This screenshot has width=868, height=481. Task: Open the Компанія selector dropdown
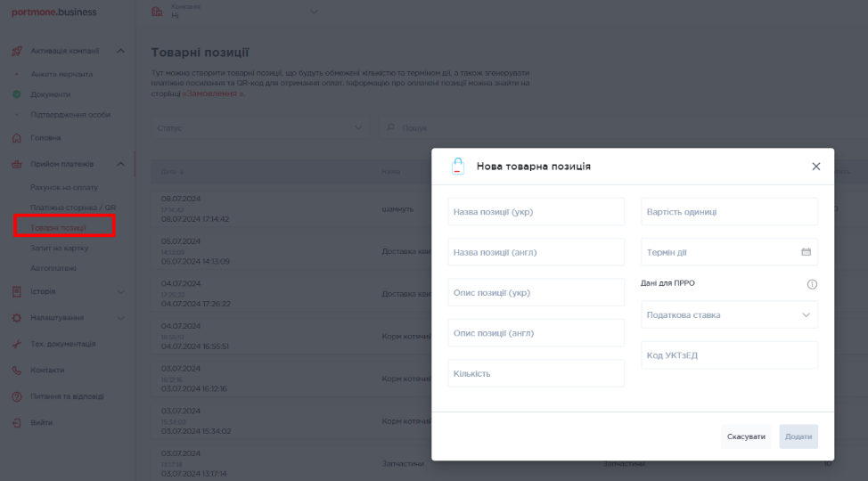pyautogui.click(x=314, y=12)
